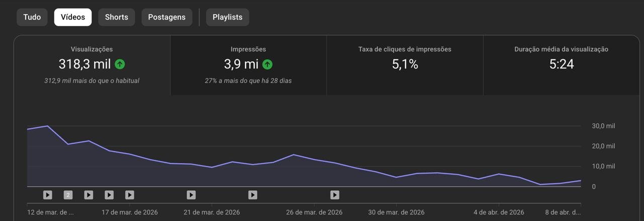This screenshot has width=644, height=221.
Task: Open Taxa de cliques de impressões card
Action: (x=405, y=64)
